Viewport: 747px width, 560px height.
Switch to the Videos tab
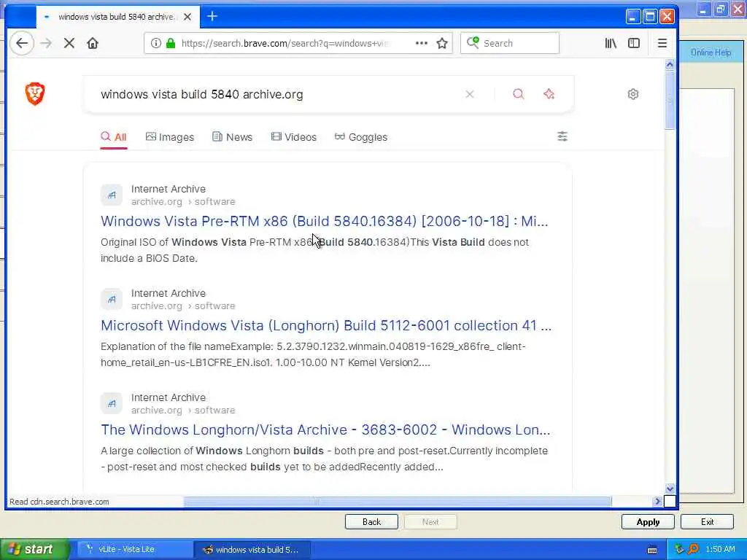[x=293, y=137]
